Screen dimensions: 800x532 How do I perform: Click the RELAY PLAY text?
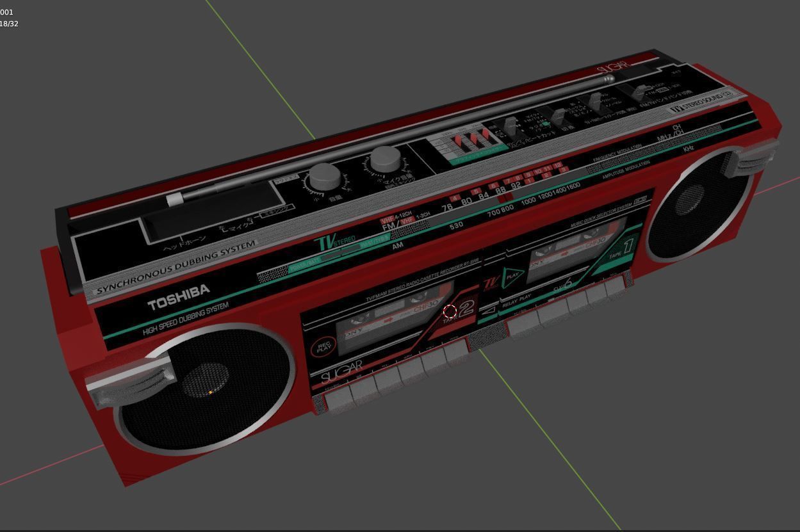click(517, 300)
